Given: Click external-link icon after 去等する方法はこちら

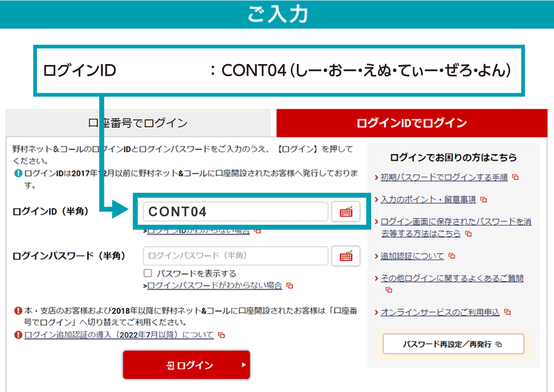Looking at the screenshot, I should pyautogui.click(x=468, y=234).
